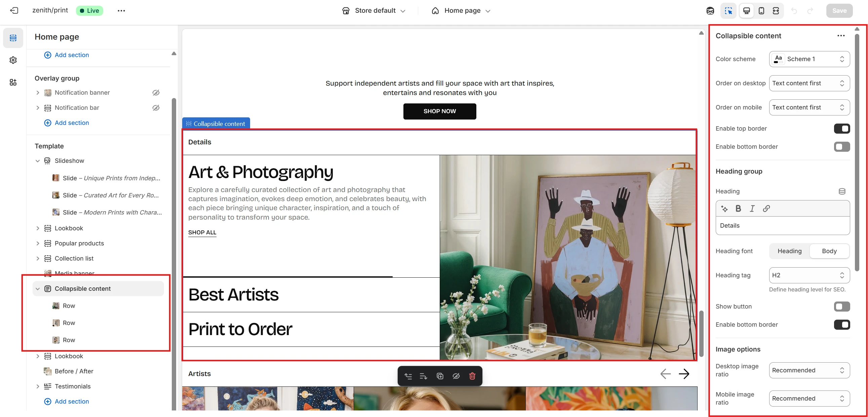The image size is (868, 417).
Task: Click the SHOP NOW button
Action: coord(439,111)
